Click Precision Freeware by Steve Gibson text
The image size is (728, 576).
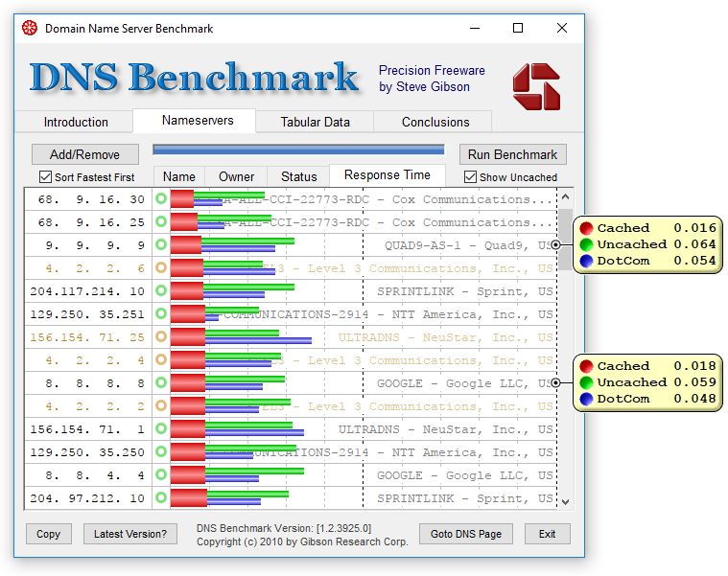coord(432,79)
